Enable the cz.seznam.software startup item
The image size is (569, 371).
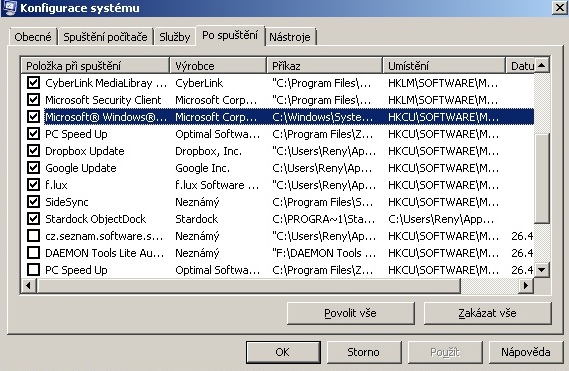pyautogui.click(x=33, y=236)
